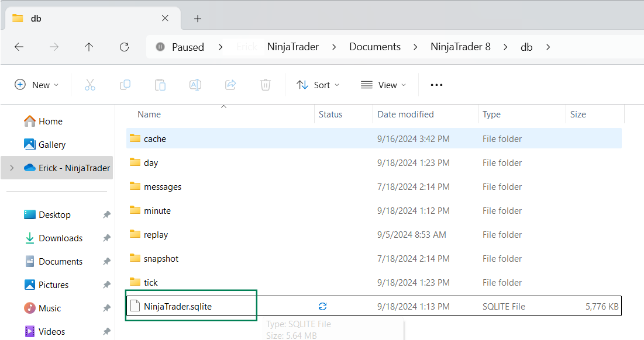Open the Sort options dropdown

[318, 85]
